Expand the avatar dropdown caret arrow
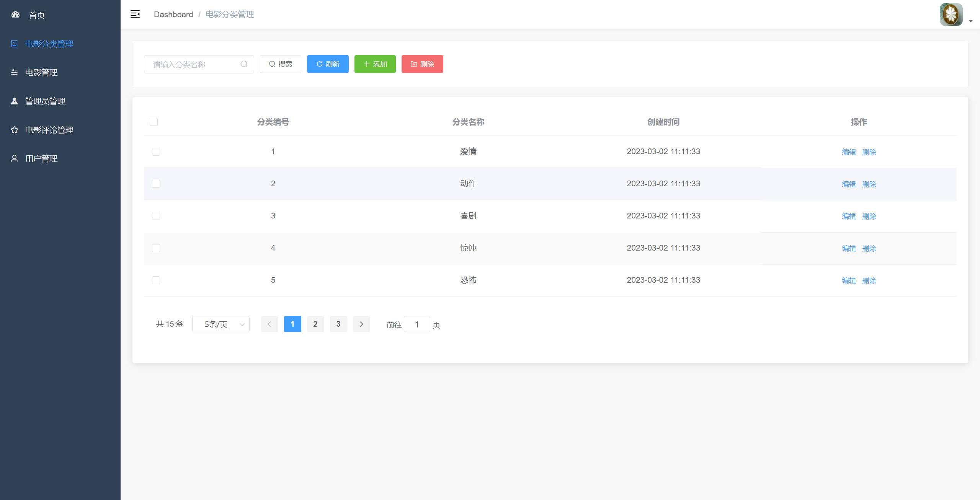Screen dimensions: 980x500 click(x=971, y=21)
